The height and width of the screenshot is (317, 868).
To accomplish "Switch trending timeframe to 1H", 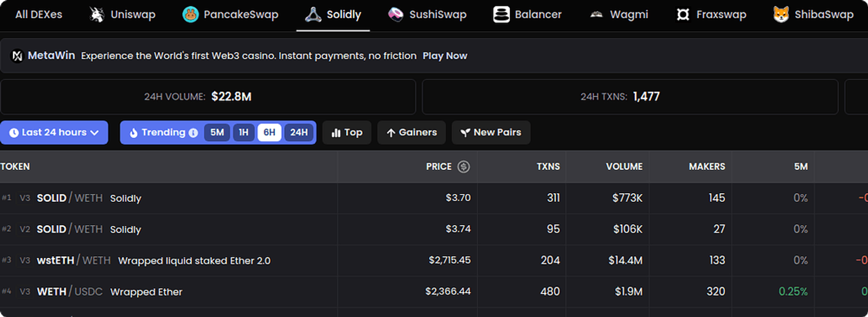I will click(244, 132).
